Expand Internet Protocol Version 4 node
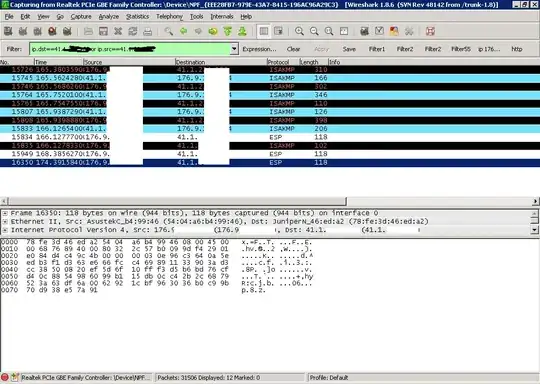This screenshot has height=384, width=540. [5, 230]
